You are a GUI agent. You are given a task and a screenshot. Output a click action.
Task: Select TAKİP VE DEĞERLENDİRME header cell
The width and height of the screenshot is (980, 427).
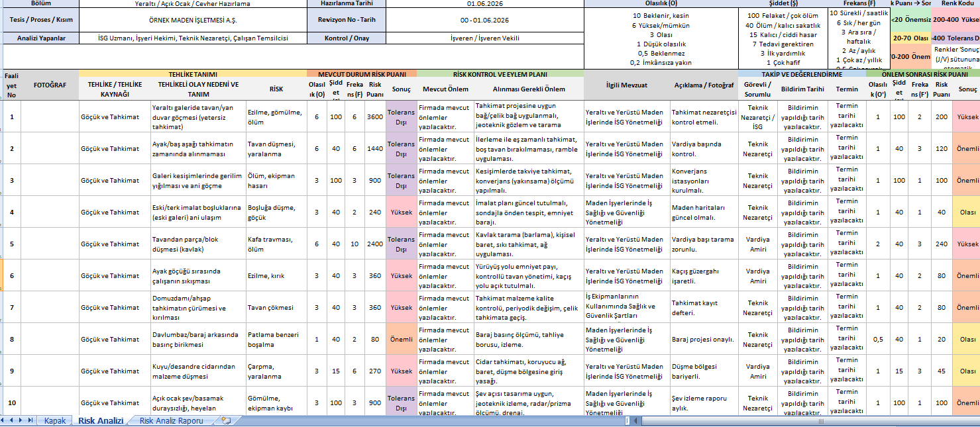pyautogui.click(x=801, y=74)
